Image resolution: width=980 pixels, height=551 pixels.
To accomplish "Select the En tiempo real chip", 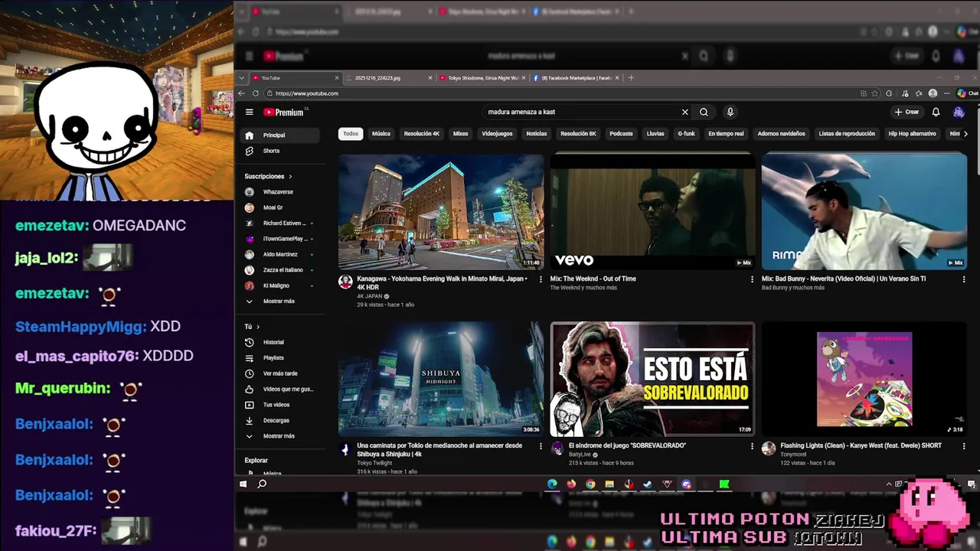I will click(x=726, y=133).
